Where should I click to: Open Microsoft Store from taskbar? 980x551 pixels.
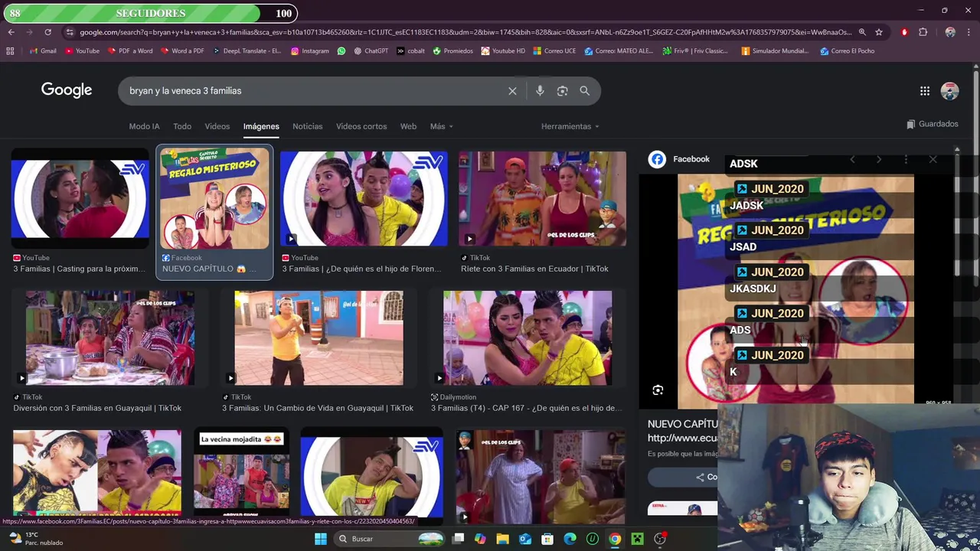pyautogui.click(x=547, y=539)
